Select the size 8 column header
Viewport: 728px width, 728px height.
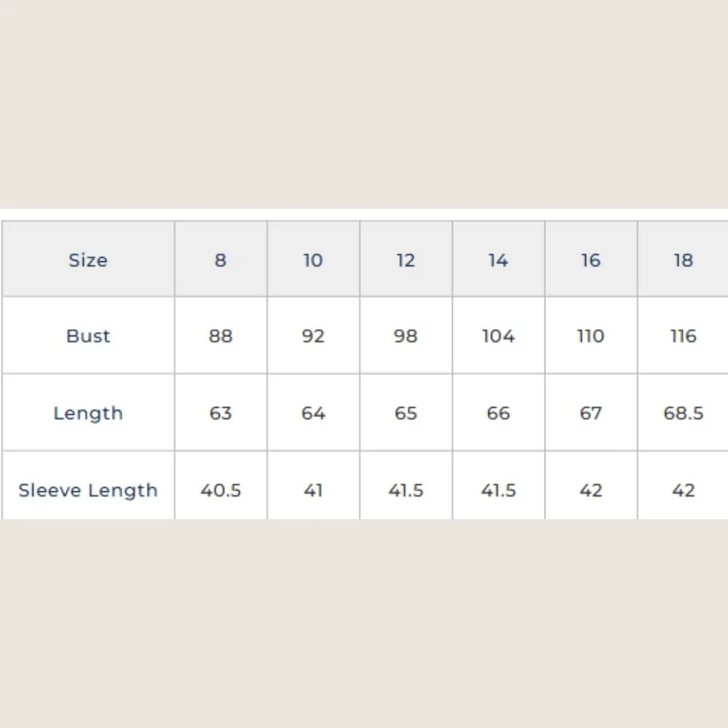pos(221,259)
